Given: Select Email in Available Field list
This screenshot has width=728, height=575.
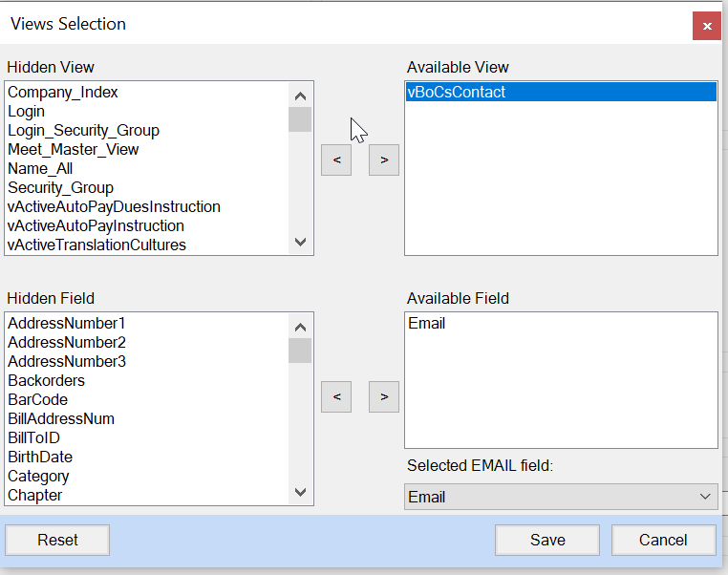Looking at the screenshot, I should pos(427,324).
